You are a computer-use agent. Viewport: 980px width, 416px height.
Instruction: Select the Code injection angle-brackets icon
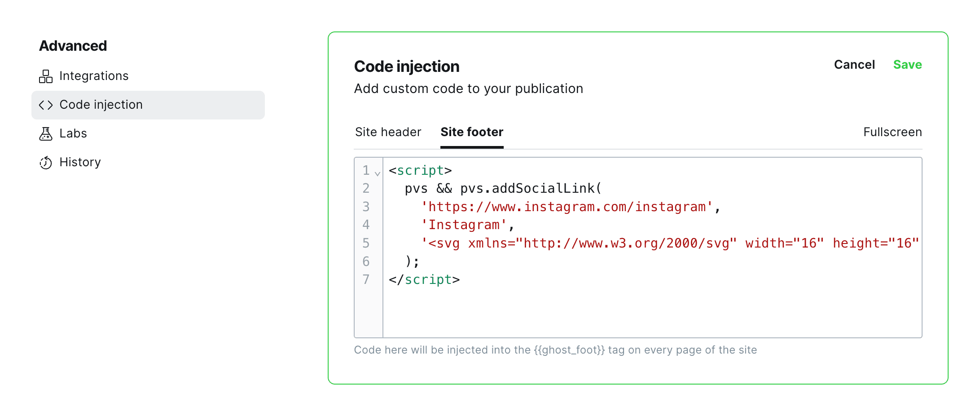pos(46,105)
